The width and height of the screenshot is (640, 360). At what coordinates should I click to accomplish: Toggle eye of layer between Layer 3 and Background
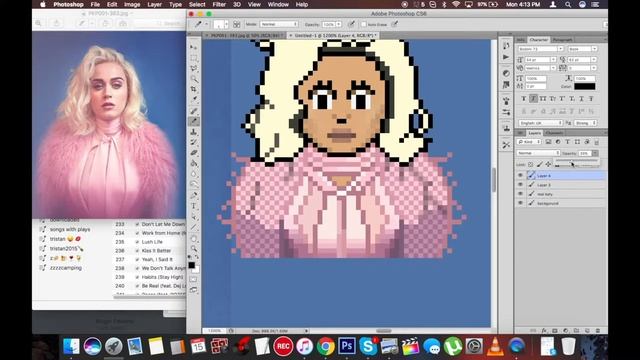click(520, 194)
